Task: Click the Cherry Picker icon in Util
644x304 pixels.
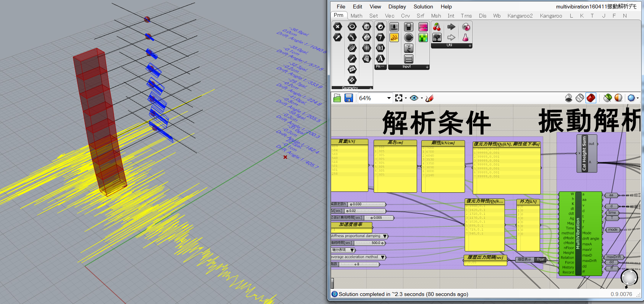Action: [437, 27]
